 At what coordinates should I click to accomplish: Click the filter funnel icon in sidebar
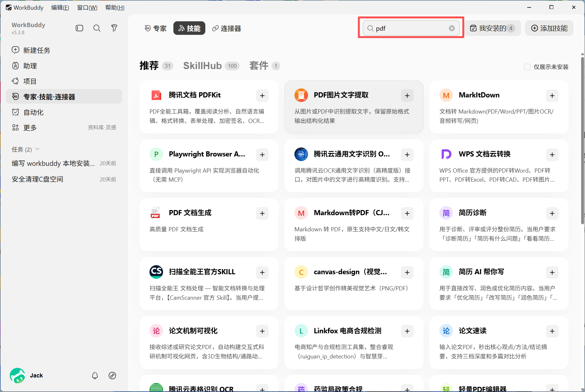point(114,28)
